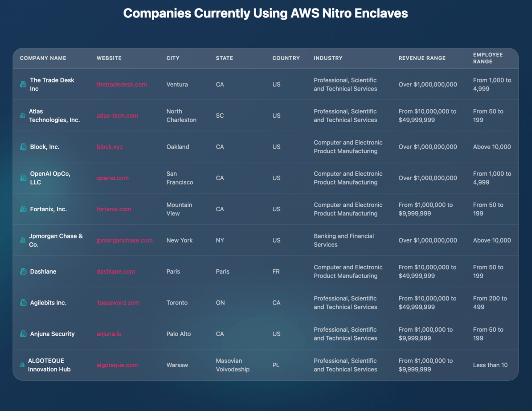Viewport: 532px width, 411px height.
Task: Visit the block.xyz website link
Action: [110, 147]
